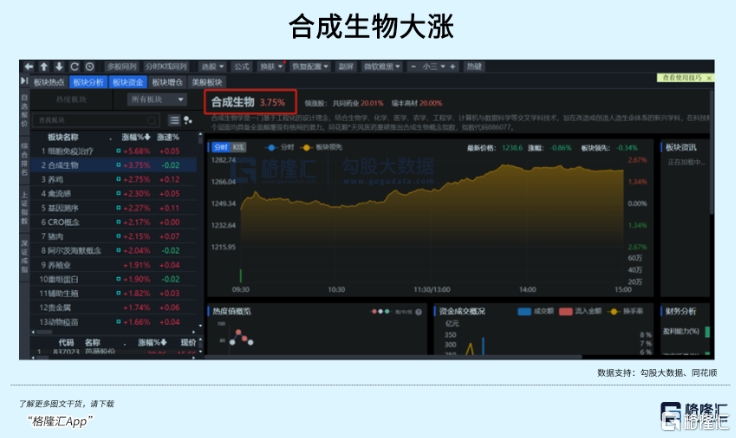This screenshot has height=438, width=736.
Task: Toggle the 分时 line legend
Action: click(x=280, y=147)
